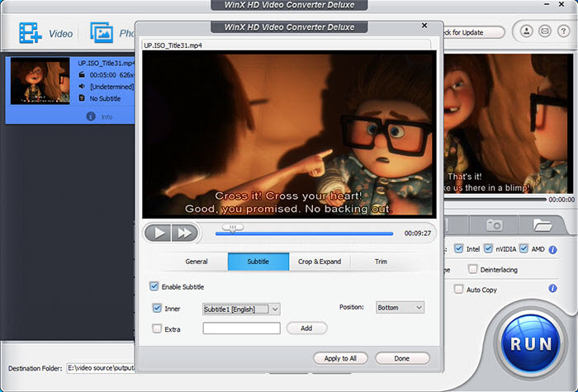Click the audio speaker icon in file item

point(82,87)
